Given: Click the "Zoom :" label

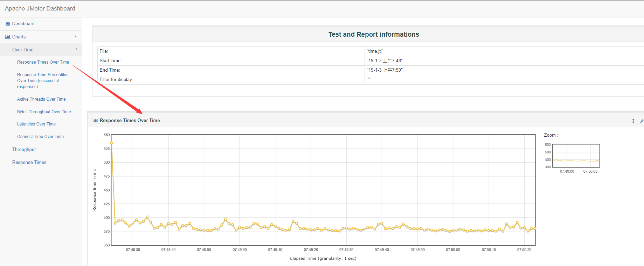Looking at the screenshot, I should 551,135.
